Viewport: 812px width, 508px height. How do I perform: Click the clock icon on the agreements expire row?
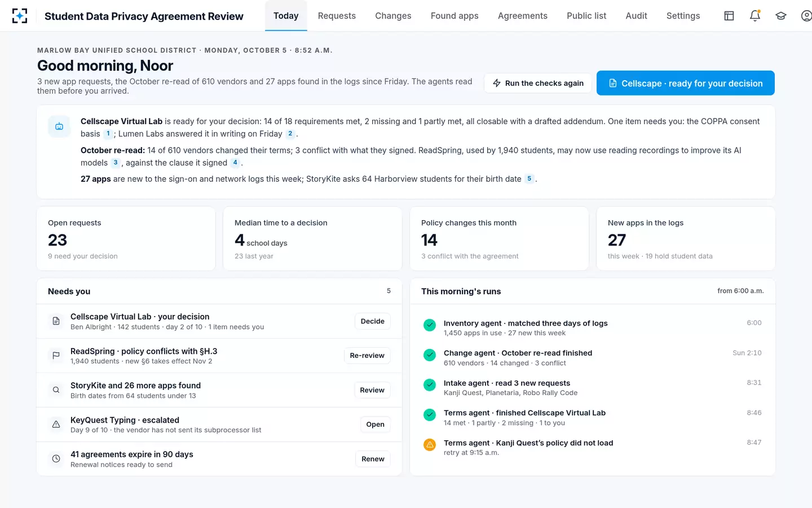click(x=56, y=459)
